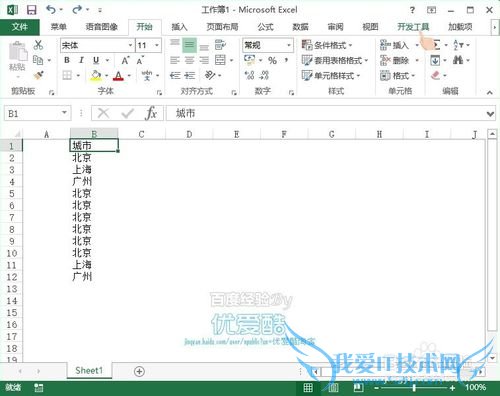Click the Clear eraser icon

[436, 75]
